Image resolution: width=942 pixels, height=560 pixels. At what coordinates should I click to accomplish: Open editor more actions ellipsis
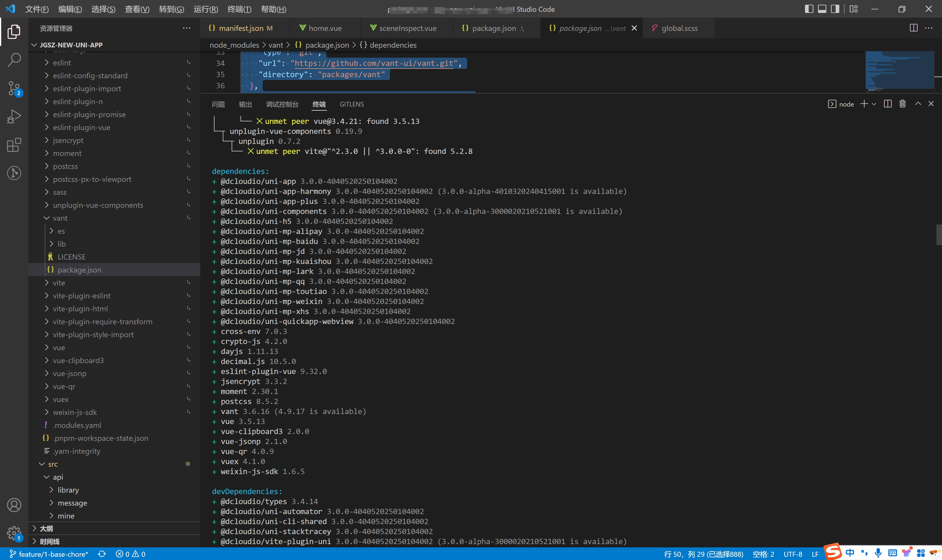click(x=929, y=28)
